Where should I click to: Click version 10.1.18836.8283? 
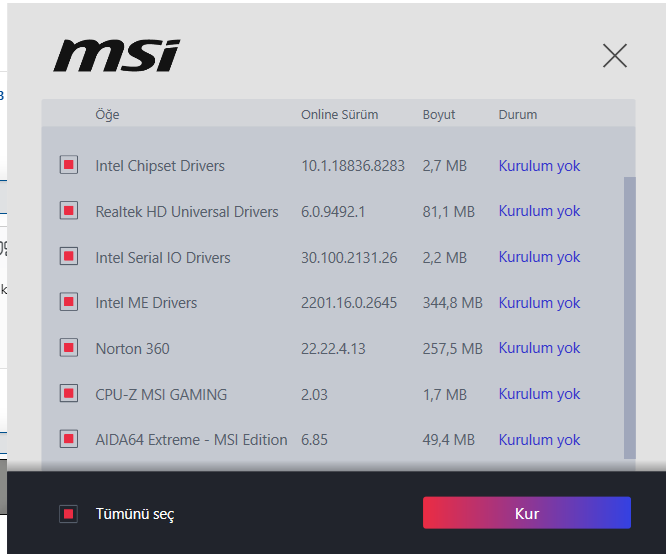pos(353,166)
